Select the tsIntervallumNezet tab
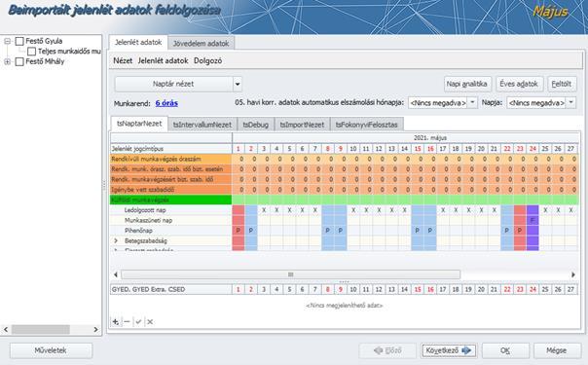588x365 pixels. (x=202, y=125)
